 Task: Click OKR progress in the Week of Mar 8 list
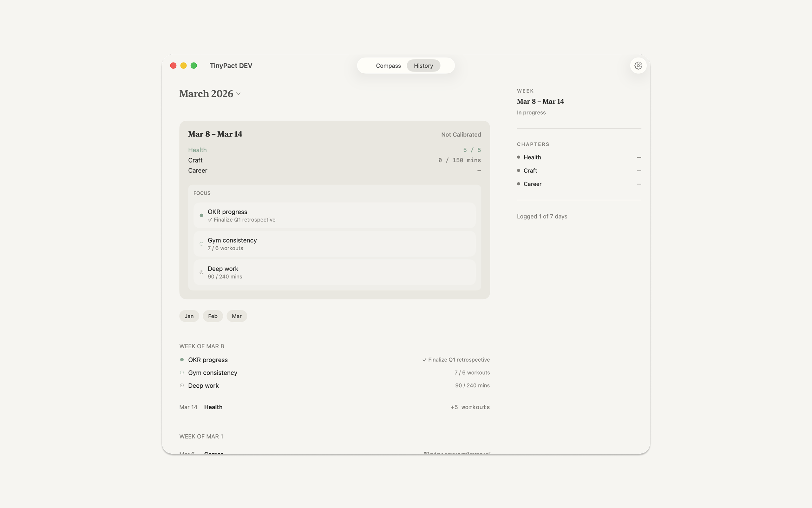pyautogui.click(x=208, y=360)
